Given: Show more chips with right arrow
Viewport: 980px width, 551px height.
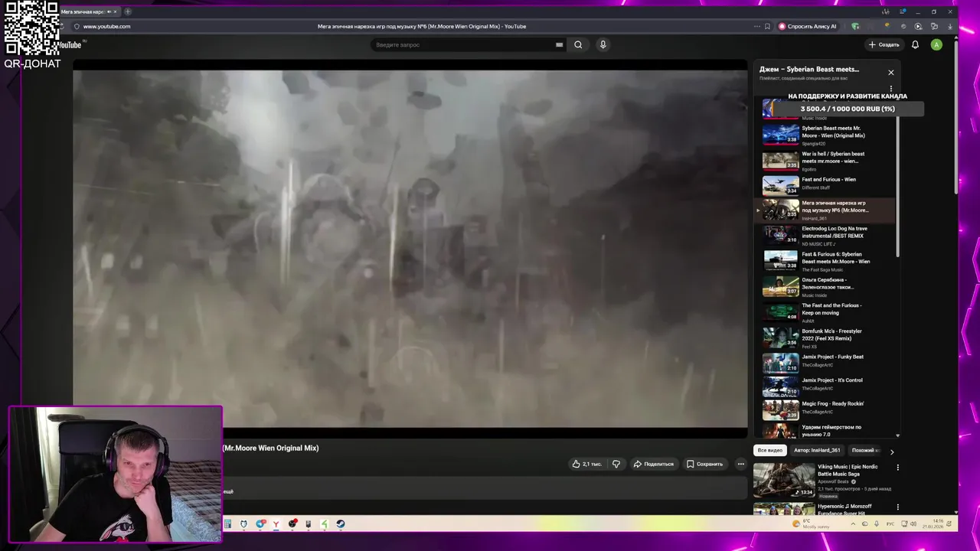Looking at the screenshot, I should click(x=891, y=452).
